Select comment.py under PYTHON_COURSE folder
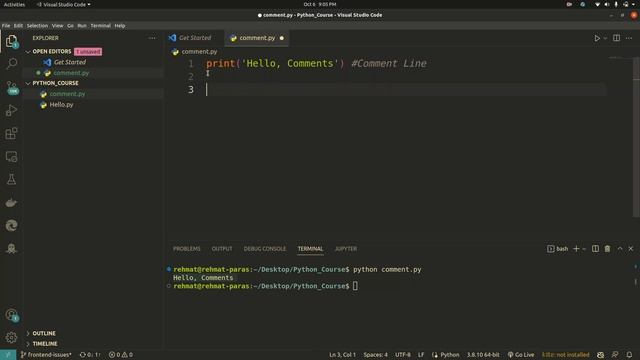This screenshot has height=360, width=640. coord(67,94)
